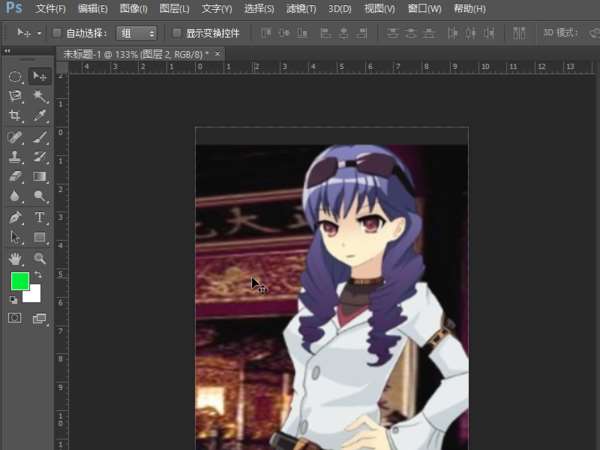600x450 pixels.
Task: Close the 未标题-1 document tab
Action: (x=218, y=54)
